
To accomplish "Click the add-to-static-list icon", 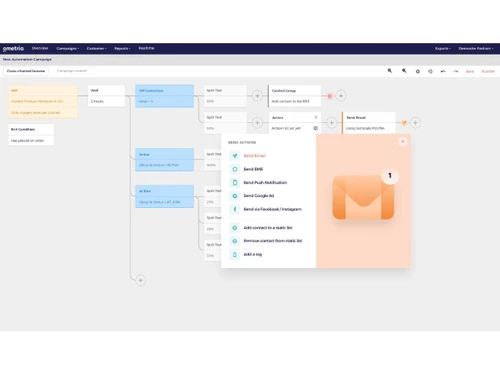I will point(235,228).
